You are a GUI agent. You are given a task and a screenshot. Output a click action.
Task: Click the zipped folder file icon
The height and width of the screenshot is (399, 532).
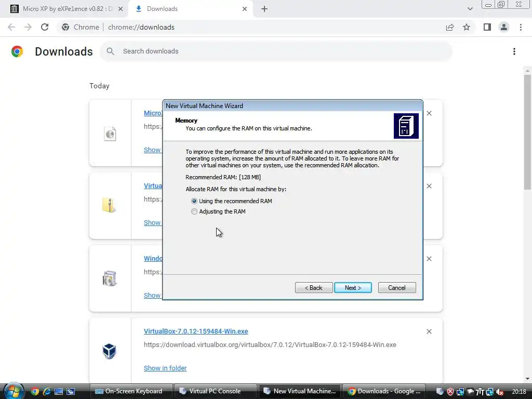tap(109, 206)
